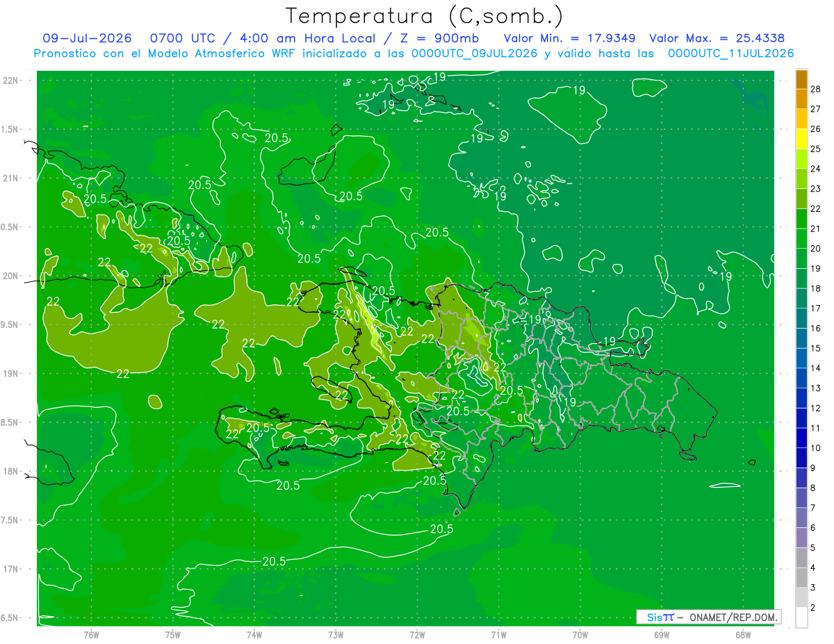Click the orange swatch between 27 and 28

(801, 99)
